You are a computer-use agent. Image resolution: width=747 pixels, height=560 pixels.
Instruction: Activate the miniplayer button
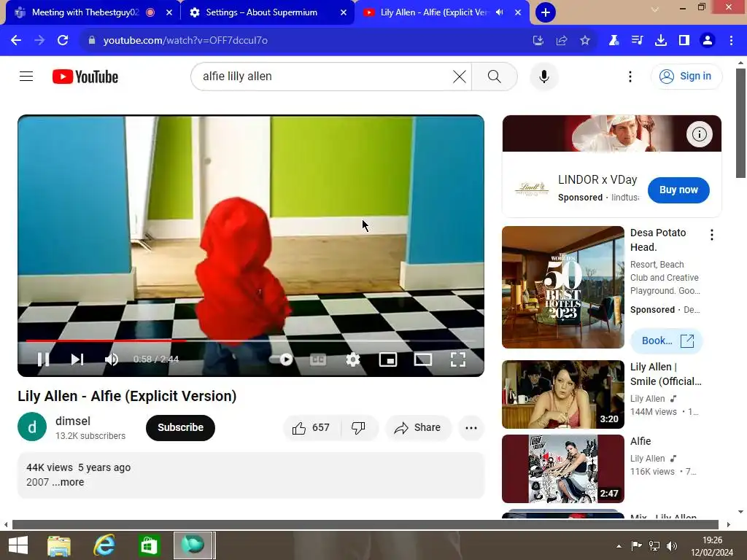tap(388, 359)
